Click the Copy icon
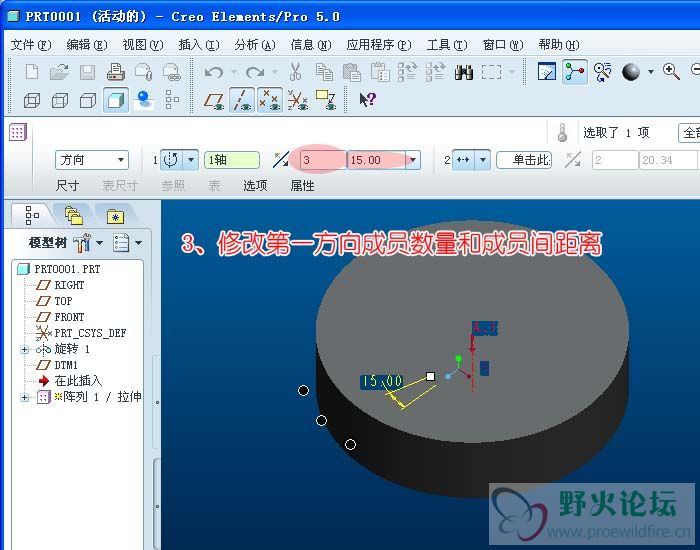700x550 pixels. point(324,72)
